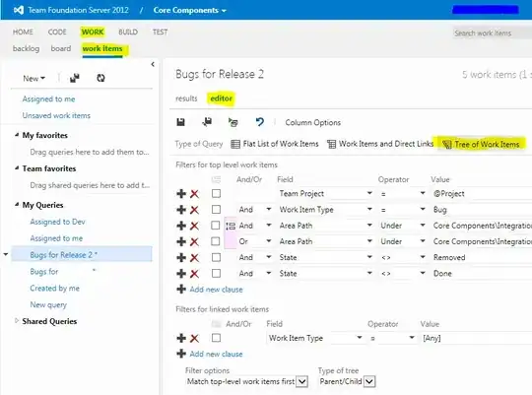The width and height of the screenshot is (532, 395).
Task: Click the Search work items field
Action: [492, 33]
